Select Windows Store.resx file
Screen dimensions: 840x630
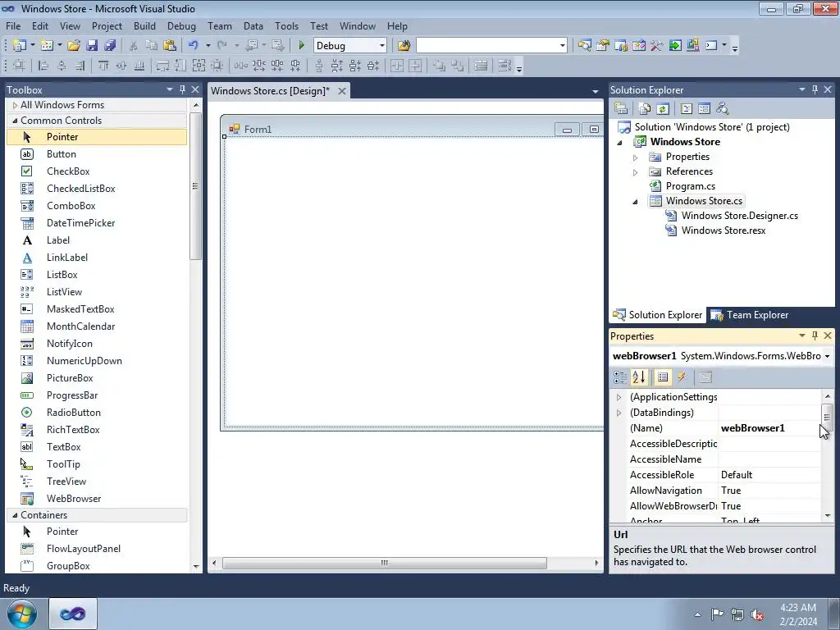(724, 231)
